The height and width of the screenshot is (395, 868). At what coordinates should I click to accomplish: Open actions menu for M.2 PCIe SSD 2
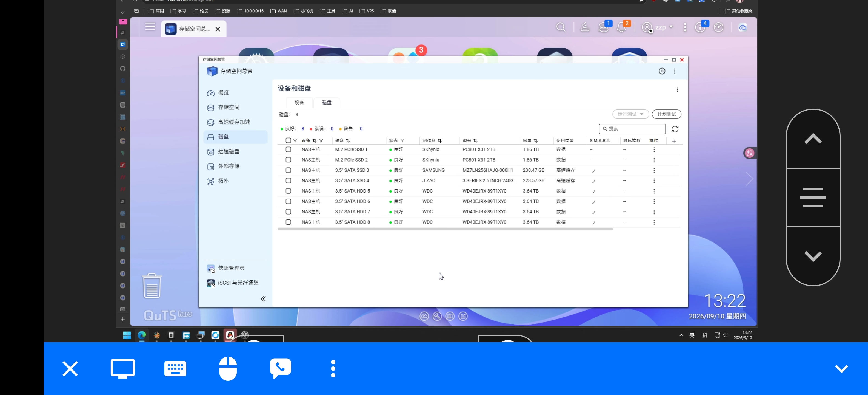click(x=654, y=160)
